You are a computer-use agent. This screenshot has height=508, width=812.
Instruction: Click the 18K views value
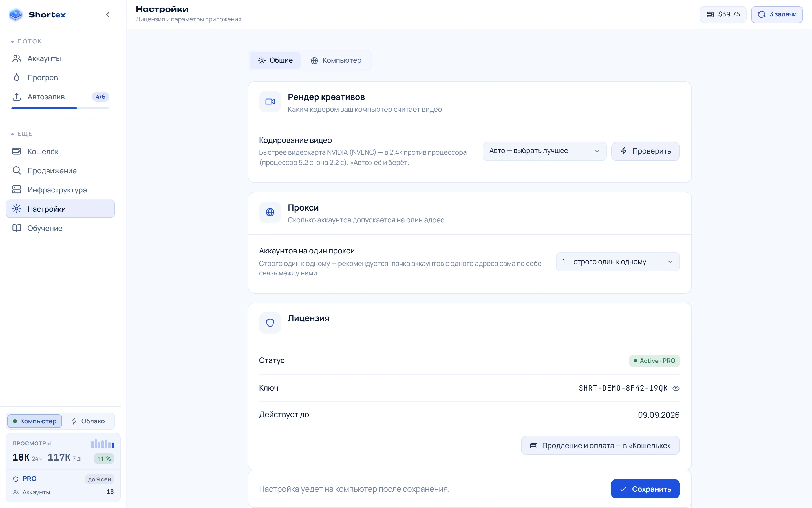[21, 457]
